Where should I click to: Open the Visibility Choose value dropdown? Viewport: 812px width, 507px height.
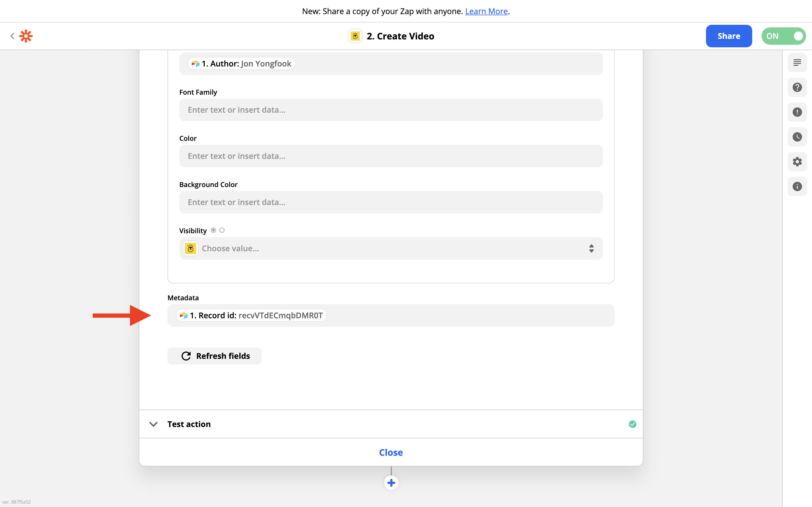tap(390, 248)
